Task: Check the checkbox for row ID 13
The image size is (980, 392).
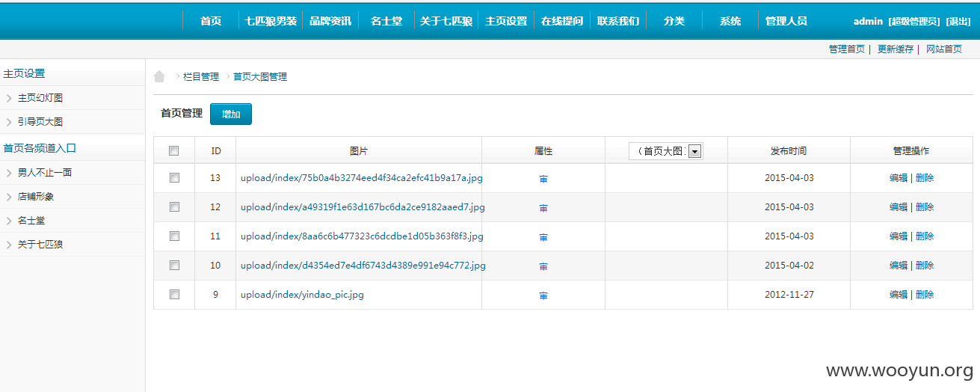Action: tap(174, 177)
